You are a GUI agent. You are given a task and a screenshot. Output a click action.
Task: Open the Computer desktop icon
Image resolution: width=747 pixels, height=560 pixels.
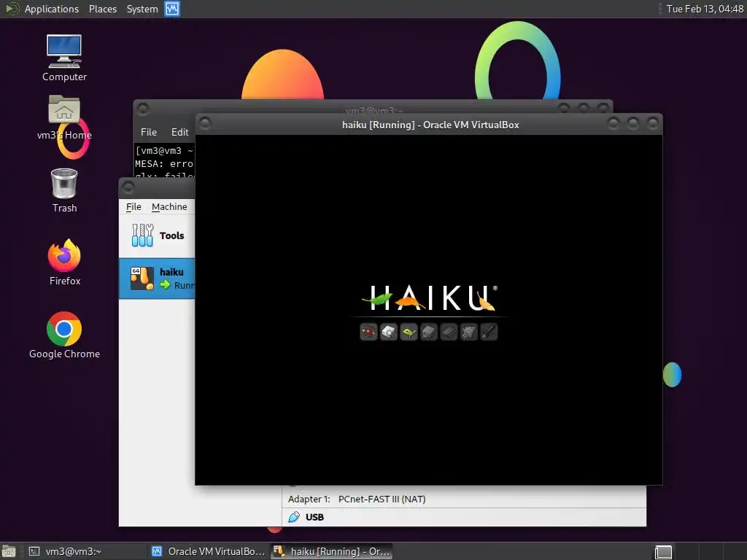coord(64,58)
